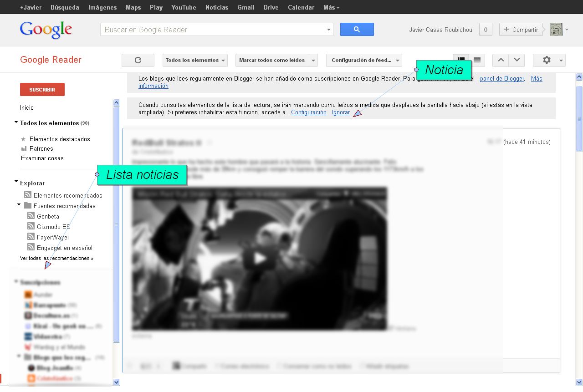The image size is (583, 392).
Task: Focus the Buscar en Google Reader field
Action: coord(212,30)
